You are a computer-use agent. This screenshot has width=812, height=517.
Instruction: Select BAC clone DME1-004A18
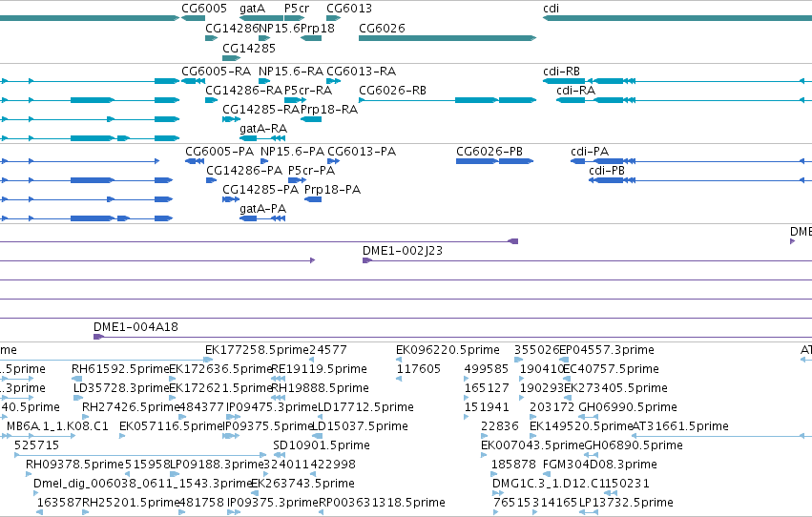[135, 326]
